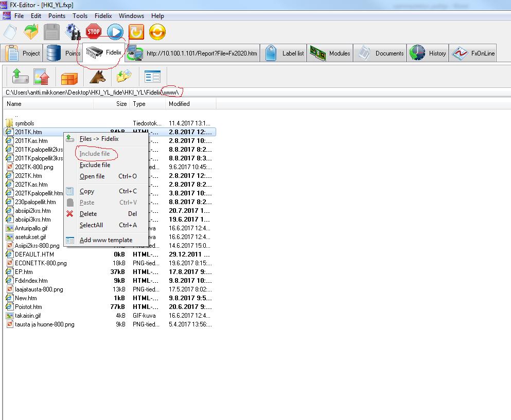Viewport: 511px width, 420px height.
Task: Click the orange circular refresh icon
Action: pyautogui.click(x=157, y=32)
